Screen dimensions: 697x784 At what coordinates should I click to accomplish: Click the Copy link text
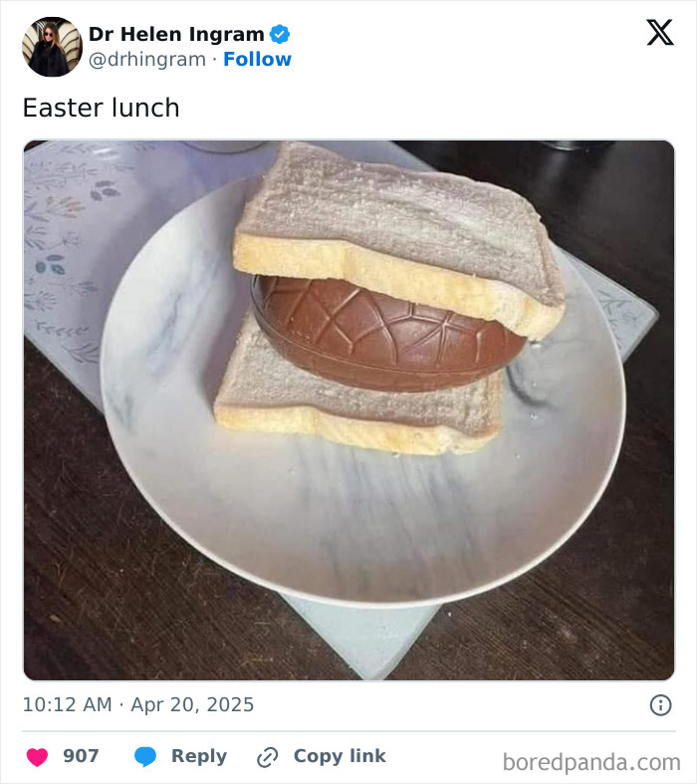(x=340, y=756)
